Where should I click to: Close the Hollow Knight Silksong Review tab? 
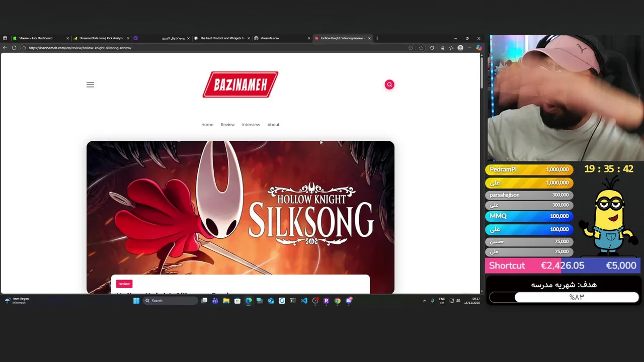[369, 38]
